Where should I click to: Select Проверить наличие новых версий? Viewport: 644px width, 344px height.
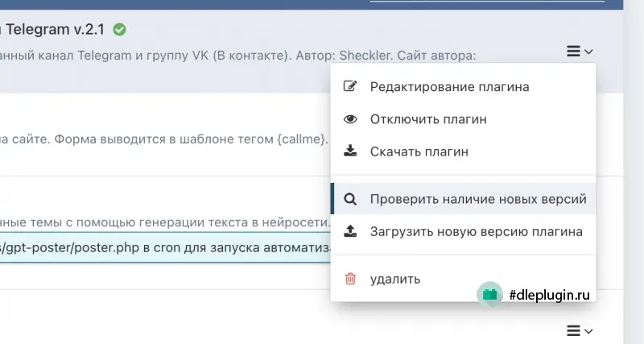click(464, 199)
